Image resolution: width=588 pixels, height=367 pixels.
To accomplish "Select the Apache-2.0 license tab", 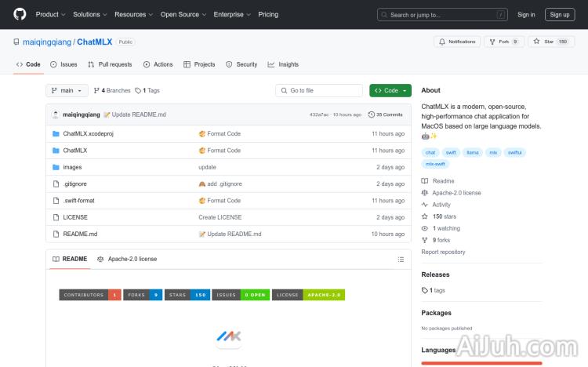I will coord(127,259).
